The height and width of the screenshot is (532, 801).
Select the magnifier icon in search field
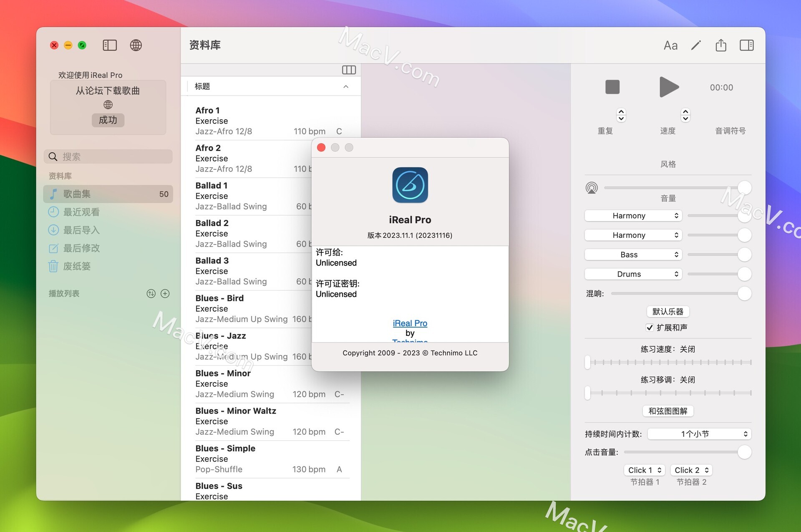pos(53,156)
